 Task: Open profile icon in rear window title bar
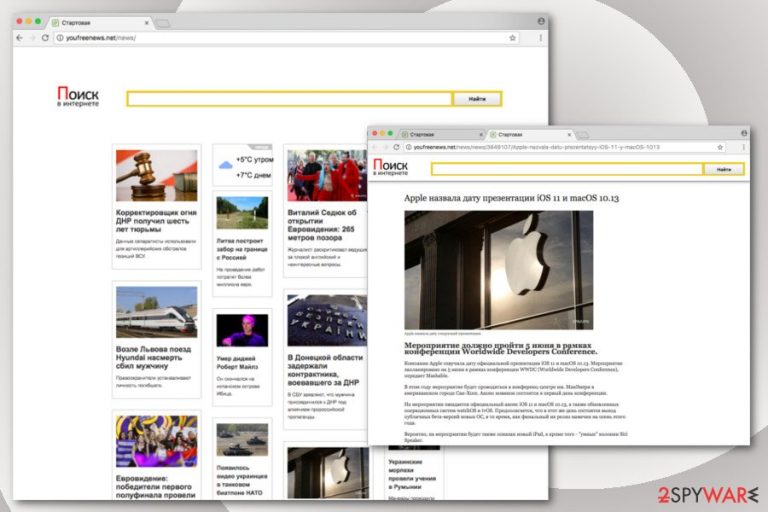click(541, 21)
